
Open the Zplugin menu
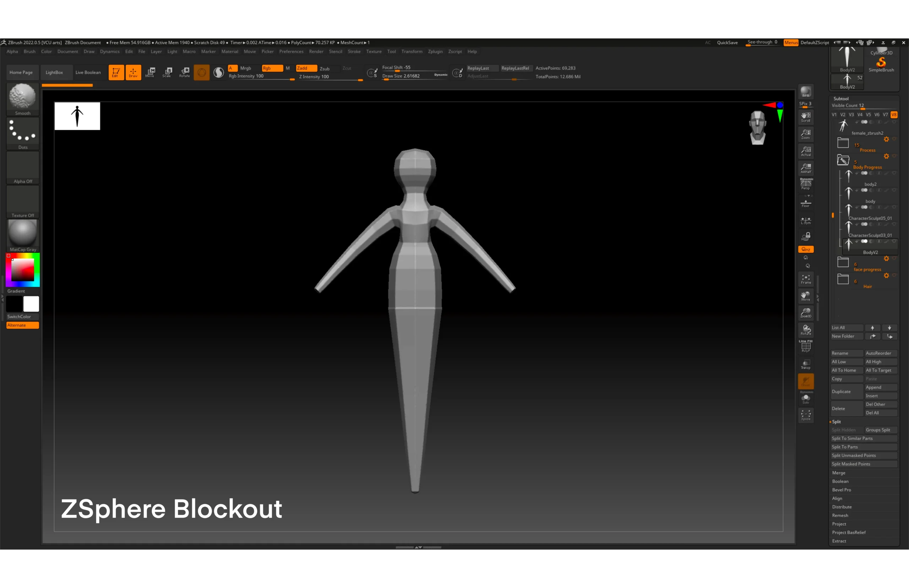click(435, 51)
